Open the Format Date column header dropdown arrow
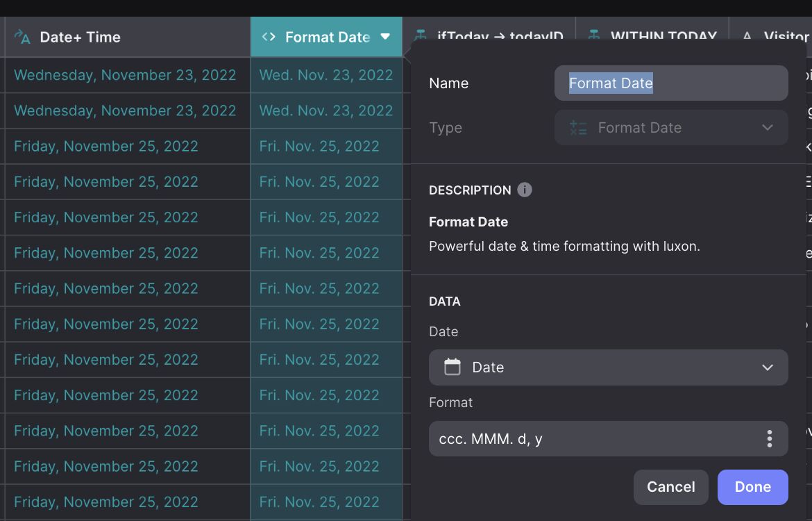This screenshot has height=521, width=812. point(386,37)
